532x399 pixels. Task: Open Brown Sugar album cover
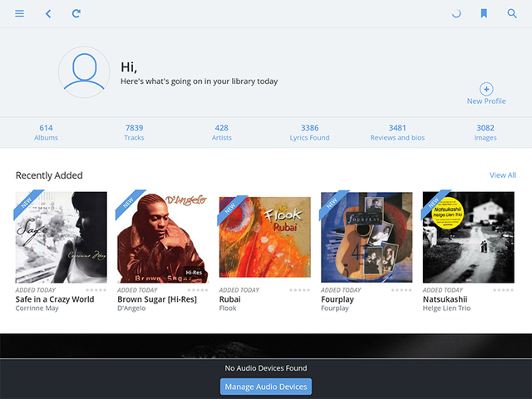click(x=163, y=237)
